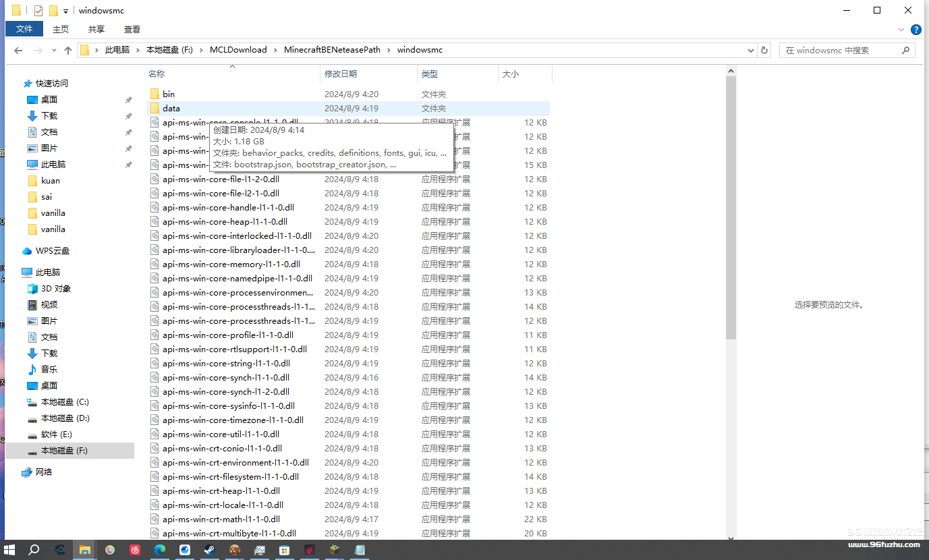Go up one folder level with up arrow
Screen dimensions: 929x560
67,51
